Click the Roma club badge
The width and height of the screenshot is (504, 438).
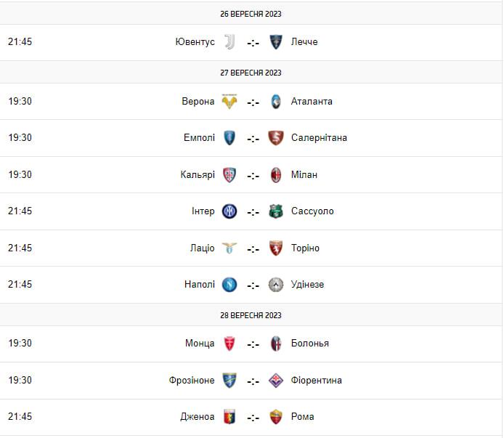pyautogui.click(x=276, y=417)
